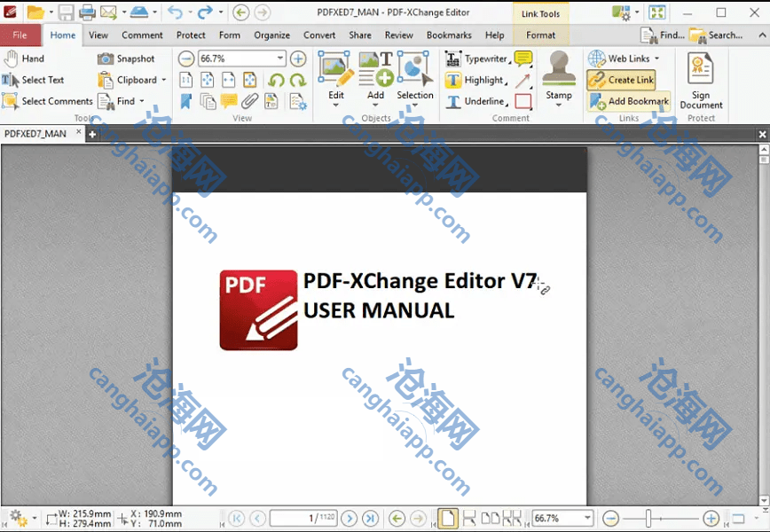Open the Protect ribbon tab

click(x=191, y=35)
